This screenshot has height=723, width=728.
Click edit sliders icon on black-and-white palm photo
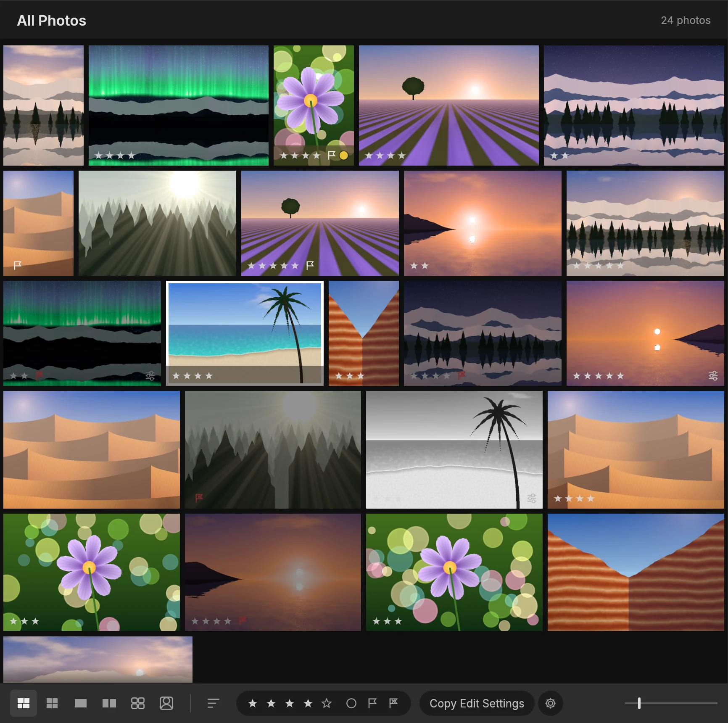[532, 498]
